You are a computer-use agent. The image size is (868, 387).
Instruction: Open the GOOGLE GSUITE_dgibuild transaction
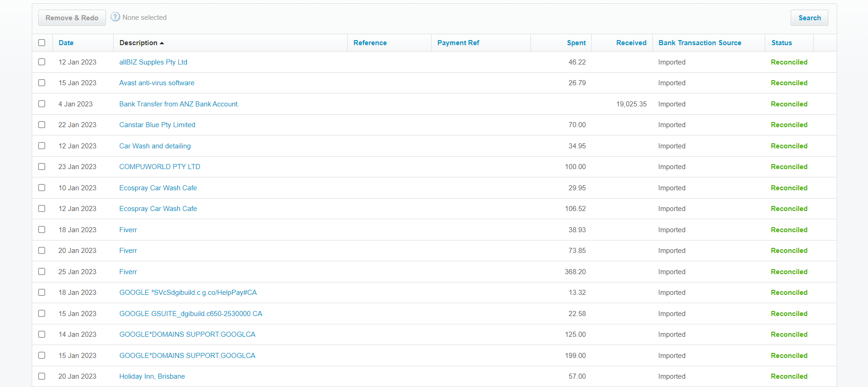pos(191,314)
